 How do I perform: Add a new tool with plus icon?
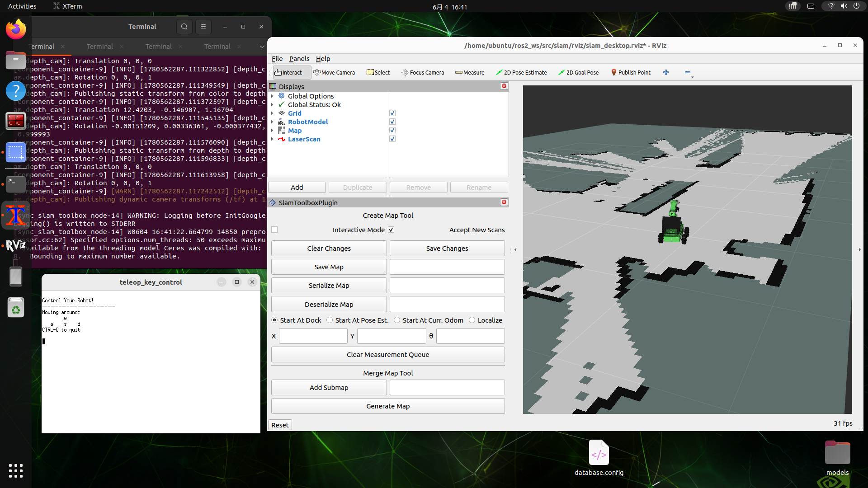pyautogui.click(x=666, y=72)
